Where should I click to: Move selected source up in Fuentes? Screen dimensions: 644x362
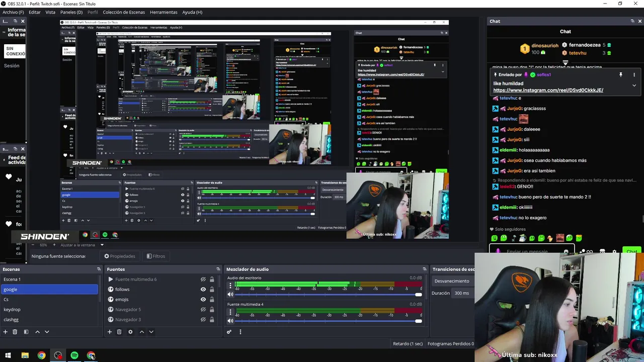point(142,332)
